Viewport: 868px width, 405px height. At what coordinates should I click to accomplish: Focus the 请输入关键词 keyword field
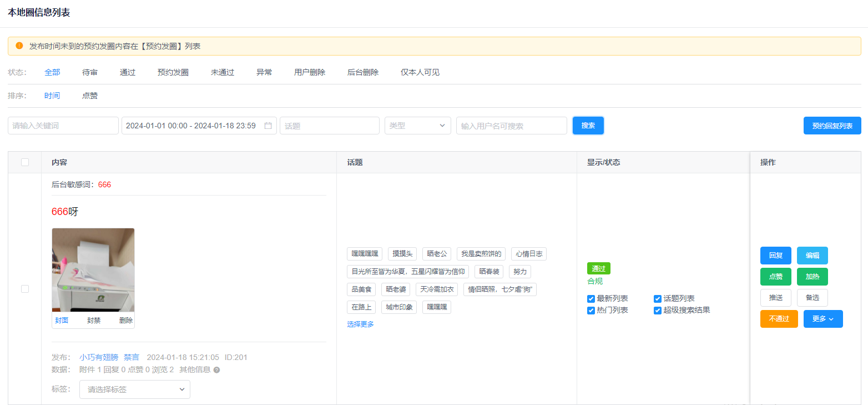[x=63, y=126]
